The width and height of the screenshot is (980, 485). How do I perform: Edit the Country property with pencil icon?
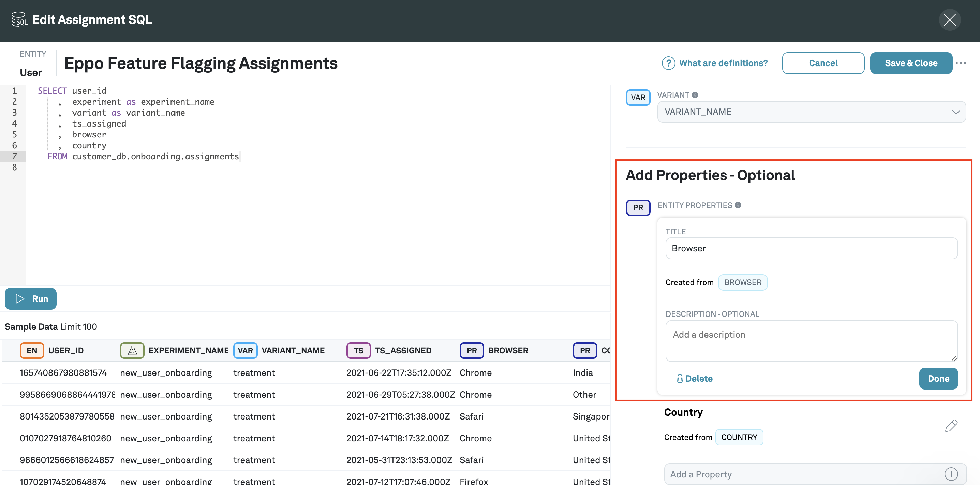click(x=951, y=426)
